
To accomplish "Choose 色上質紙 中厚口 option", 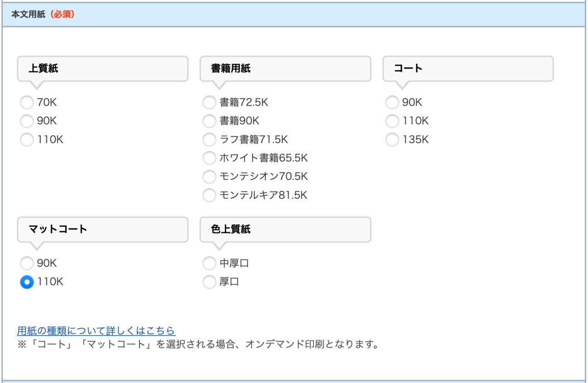I will [x=209, y=264].
